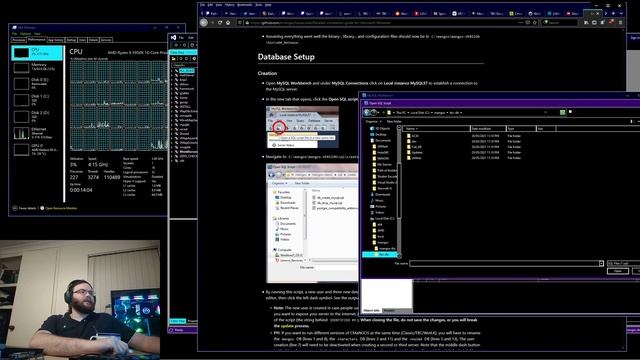The width and height of the screenshot is (640, 360).
Task: Collapse Task Manager with Fewer details
Action: pyautogui.click(x=24, y=208)
